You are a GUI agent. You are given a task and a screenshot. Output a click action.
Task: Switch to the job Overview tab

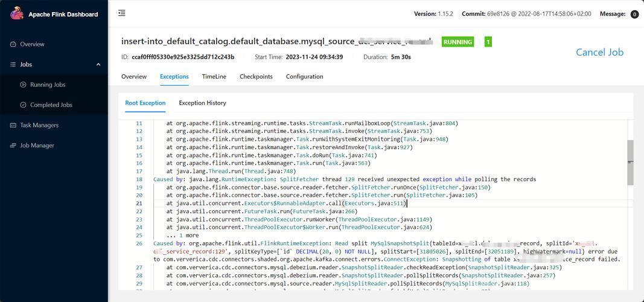(x=134, y=77)
